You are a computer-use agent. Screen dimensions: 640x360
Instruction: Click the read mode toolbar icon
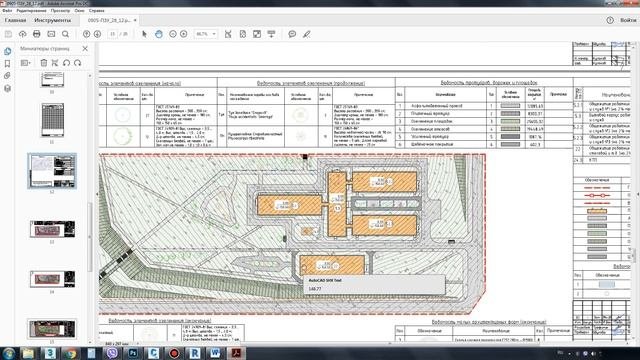pos(271,34)
